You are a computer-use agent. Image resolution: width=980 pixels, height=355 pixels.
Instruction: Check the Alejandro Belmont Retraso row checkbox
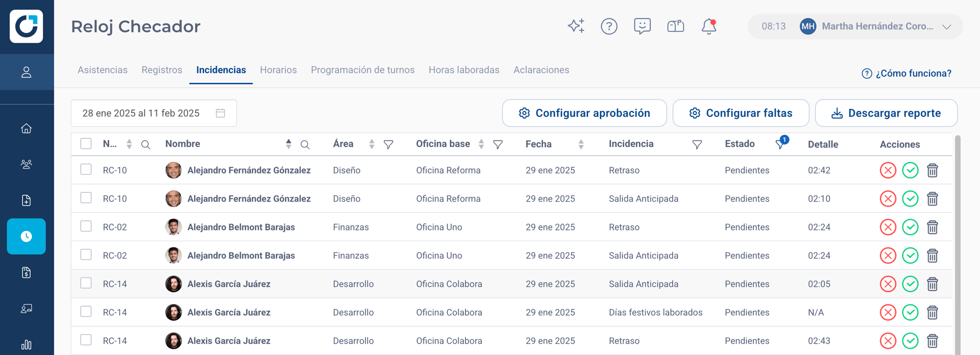click(86, 226)
